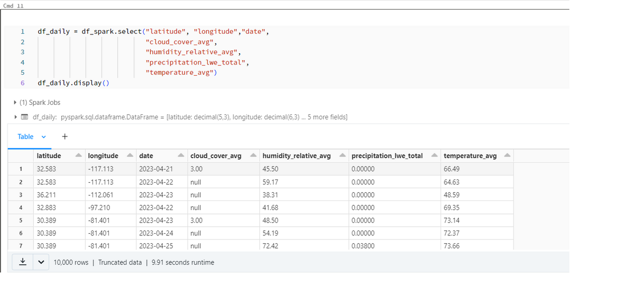Sort by humidity_relative_avg column arrow
The image size is (644, 303).
click(342, 156)
